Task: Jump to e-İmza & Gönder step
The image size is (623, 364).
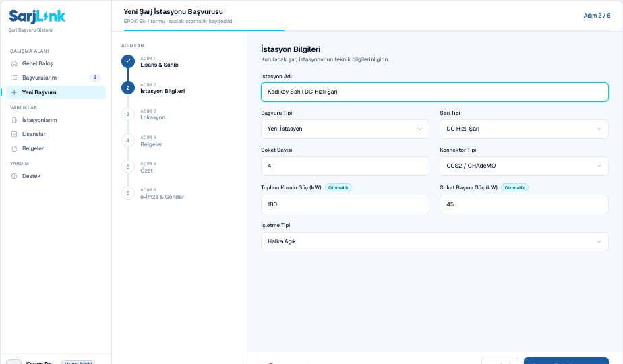Action: 162,197
